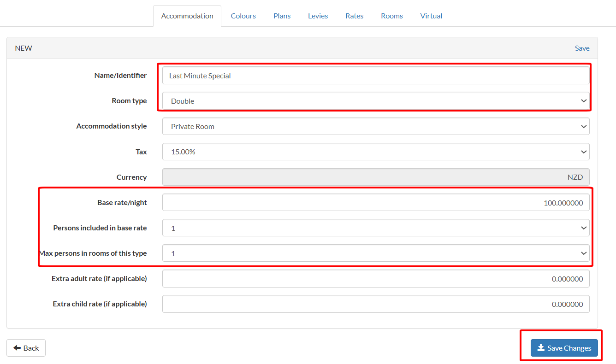This screenshot has width=616, height=364.
Task: Open Persons included in base rate dropdown
Action: 376,228
